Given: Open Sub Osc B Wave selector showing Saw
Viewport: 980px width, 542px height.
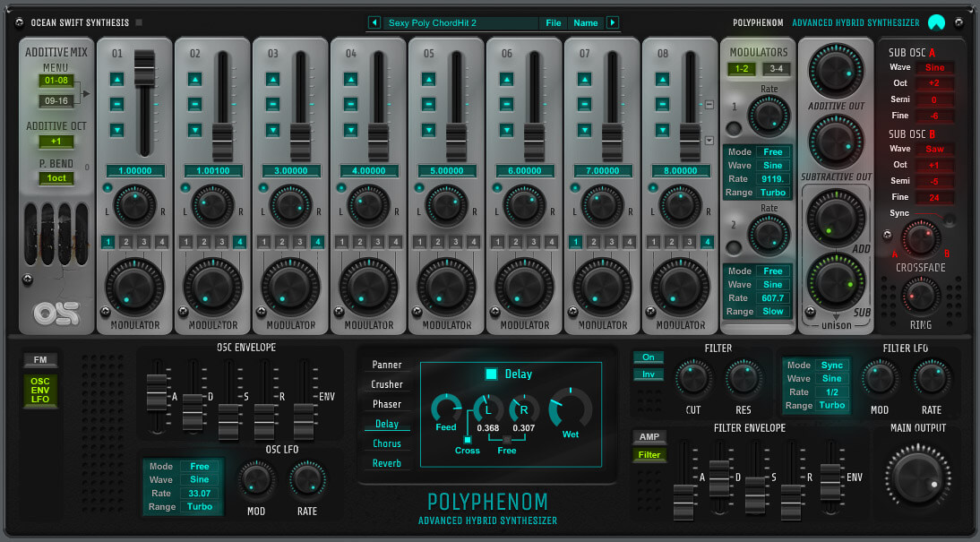Looking at the screenshot, I should (x=935, y=149).
